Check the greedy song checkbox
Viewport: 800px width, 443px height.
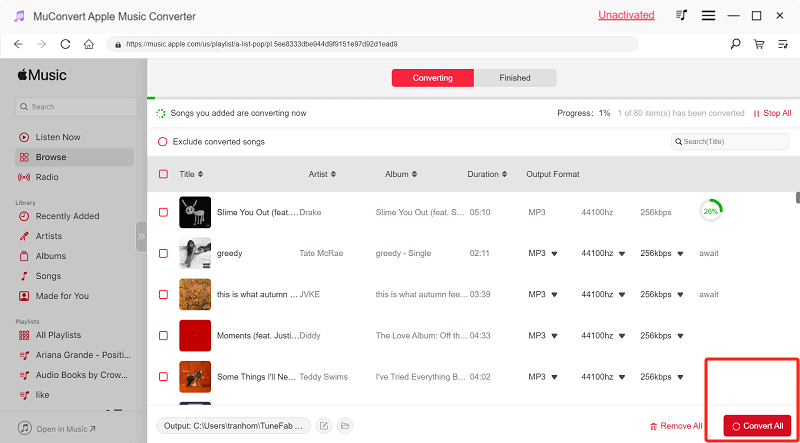[x=163, y=253]
